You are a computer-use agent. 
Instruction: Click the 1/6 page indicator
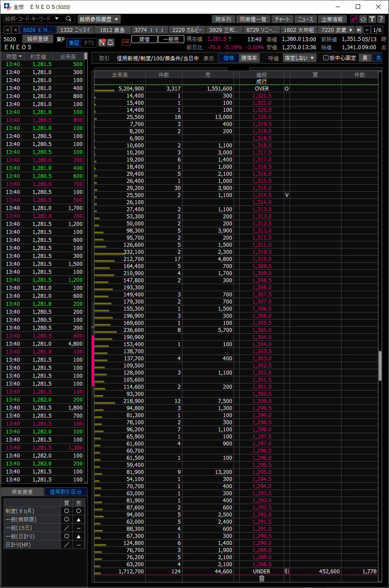(x=377, y=30)
